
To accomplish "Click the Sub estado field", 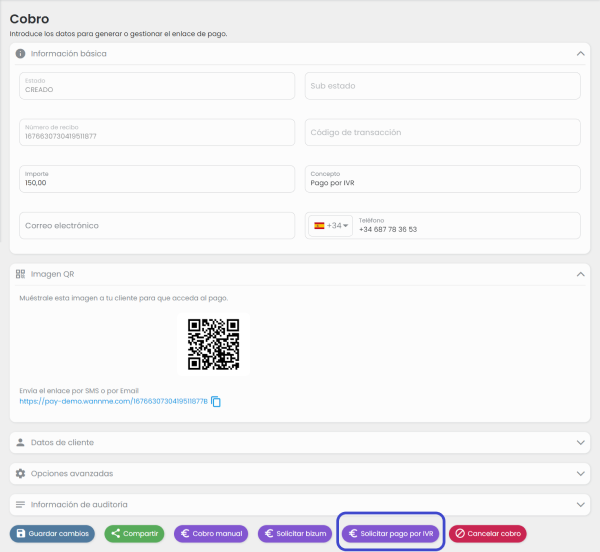I will (x=442, y=86).
